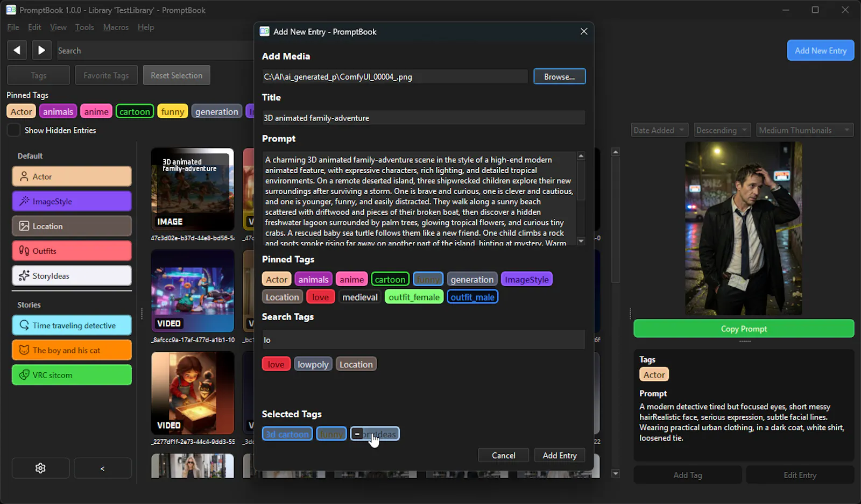Click detective preview image in right panel
Viewport: 861px width, 504px height.
(744, 229)
